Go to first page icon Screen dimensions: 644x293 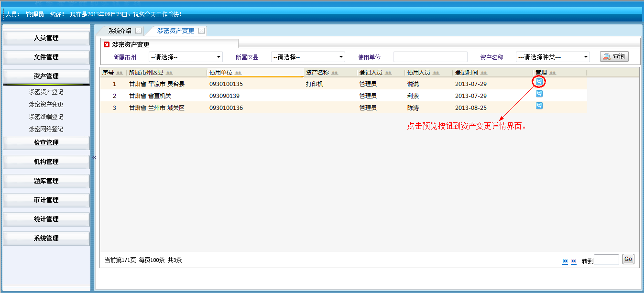tap(565, 261)
